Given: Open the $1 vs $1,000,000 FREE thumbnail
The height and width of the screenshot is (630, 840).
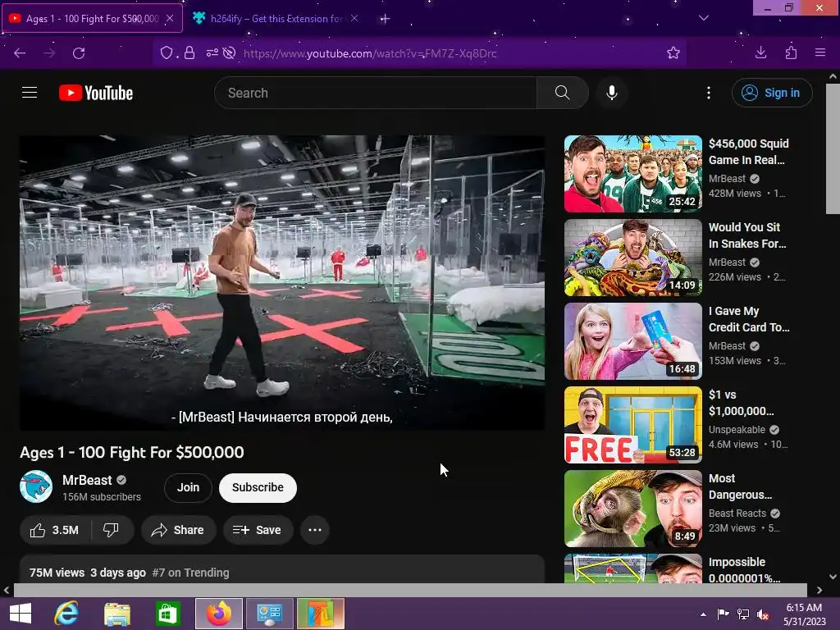Looking at the screenshot, I should pos(632,424).
